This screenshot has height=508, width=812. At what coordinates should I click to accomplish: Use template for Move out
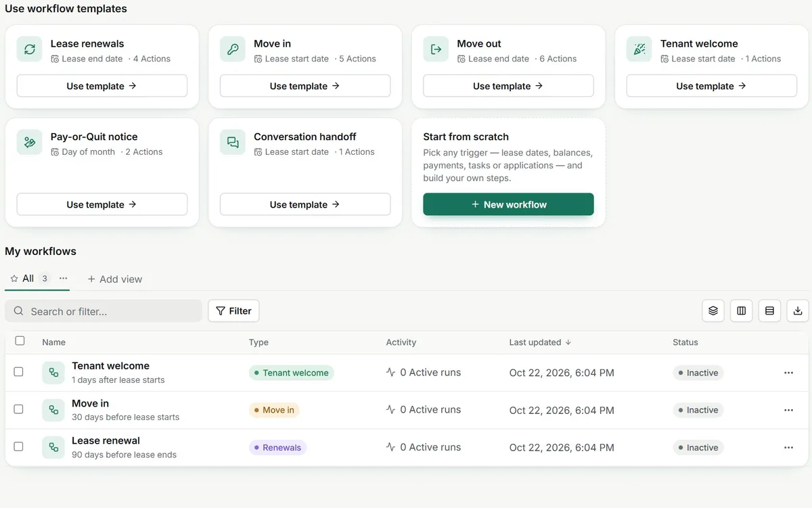click(x=508, y=86)
